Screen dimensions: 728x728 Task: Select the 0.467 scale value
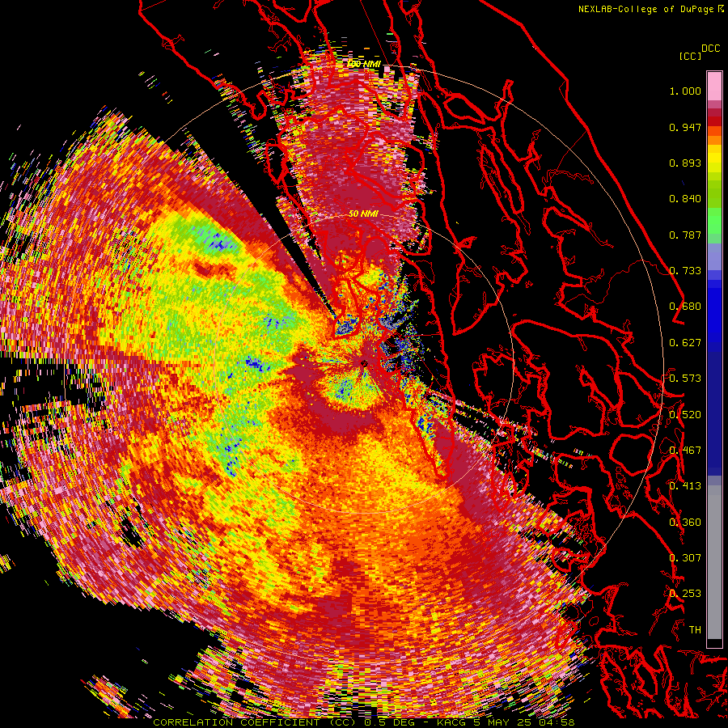685,451
